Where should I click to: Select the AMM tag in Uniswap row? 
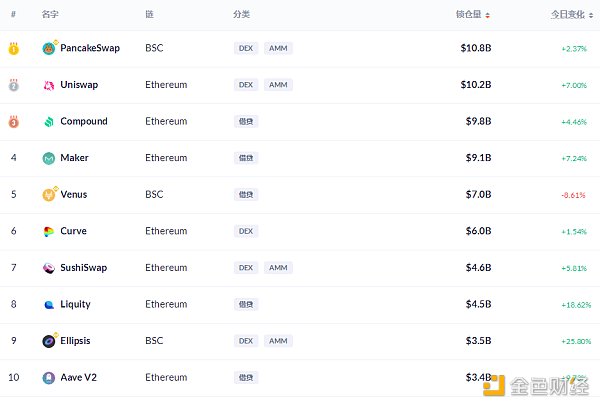pos(279,85)
